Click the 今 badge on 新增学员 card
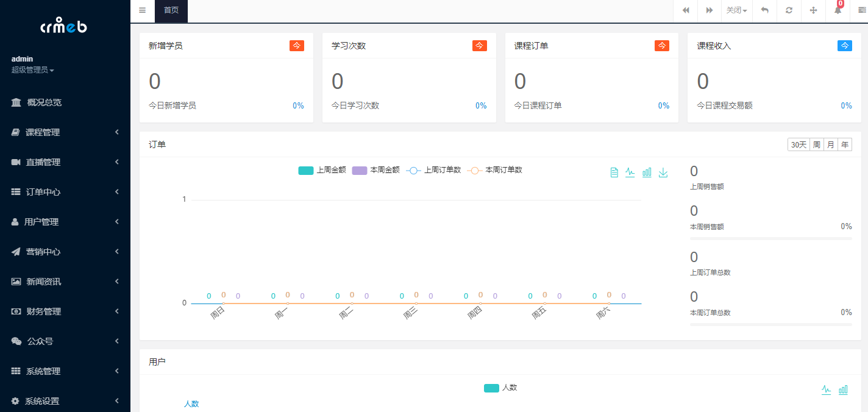This screenshot has height=412, width=868. pos(297,45)
